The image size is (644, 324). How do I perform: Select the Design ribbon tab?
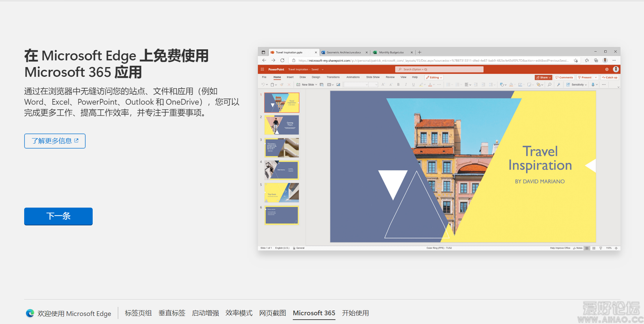[316, 77]
